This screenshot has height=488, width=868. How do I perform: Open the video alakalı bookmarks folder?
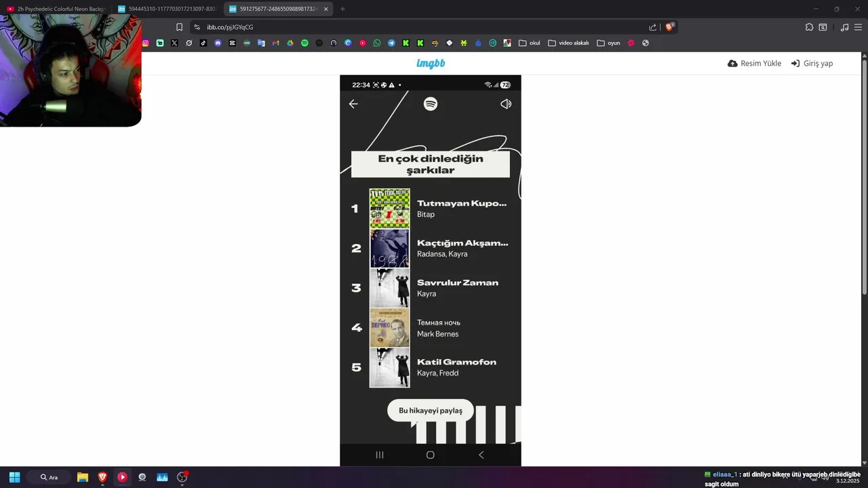(568, 43)
